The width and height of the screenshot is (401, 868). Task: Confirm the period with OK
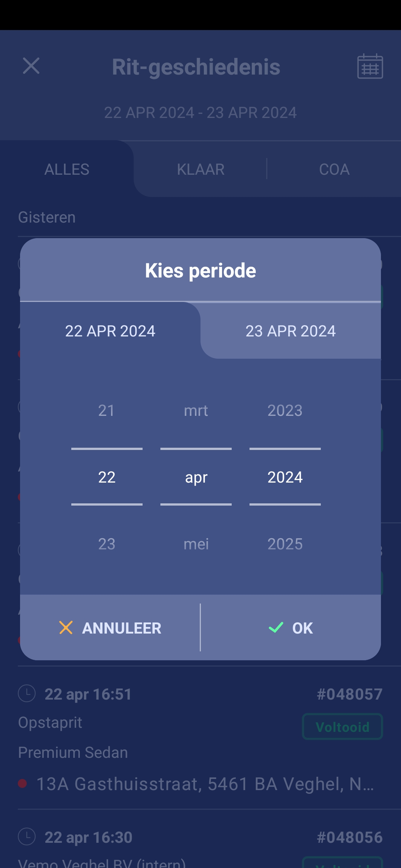coord(291,628)
